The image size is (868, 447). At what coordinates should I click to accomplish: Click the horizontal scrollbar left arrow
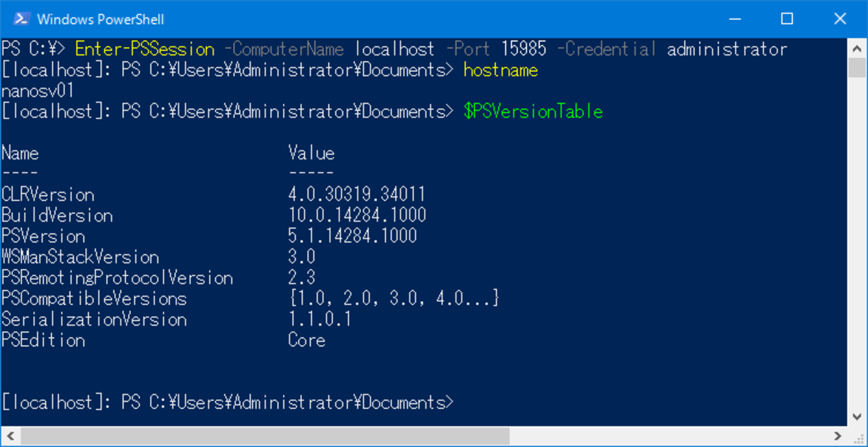10,436
